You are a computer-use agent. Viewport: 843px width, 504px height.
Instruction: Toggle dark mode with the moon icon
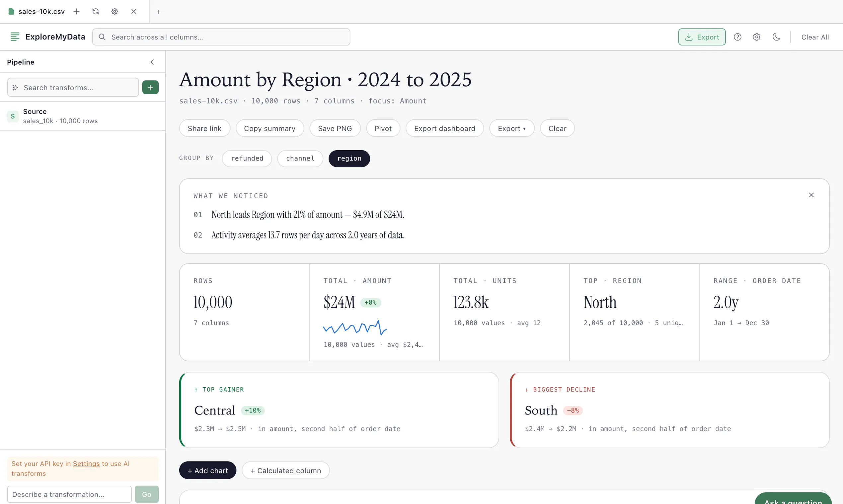[776, 37]
